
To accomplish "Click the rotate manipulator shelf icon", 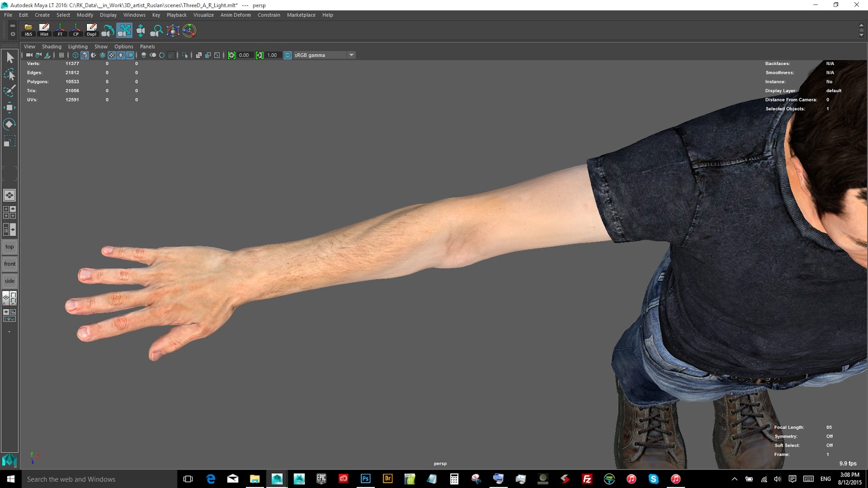I will pos(189,30).
